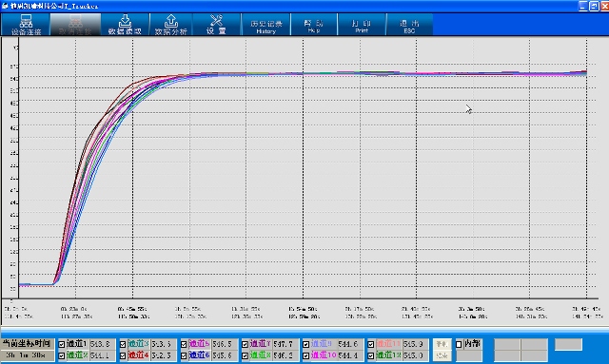Toggle the 通道6 channel checkbox
The width and height of the screenshot is (609, 364).
(x=184, y=355)
